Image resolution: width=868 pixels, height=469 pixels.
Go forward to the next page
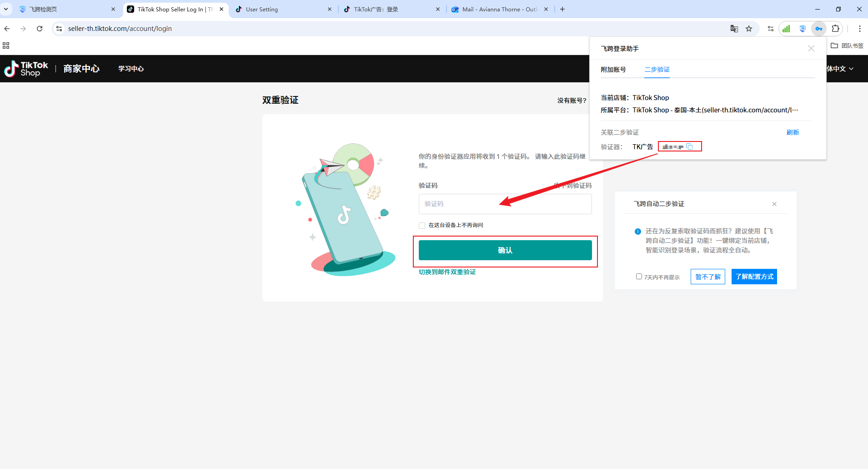click(x=23, y=29)
